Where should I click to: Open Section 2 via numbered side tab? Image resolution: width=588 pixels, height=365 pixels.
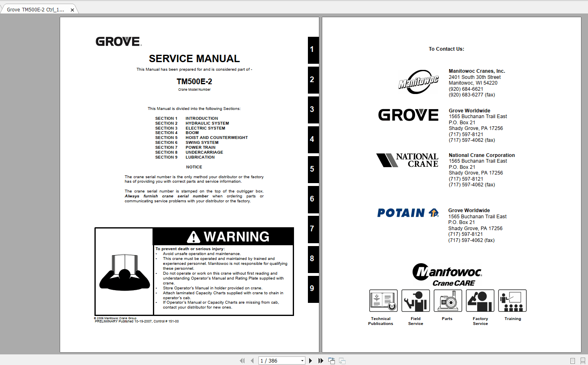pos(312,79)
